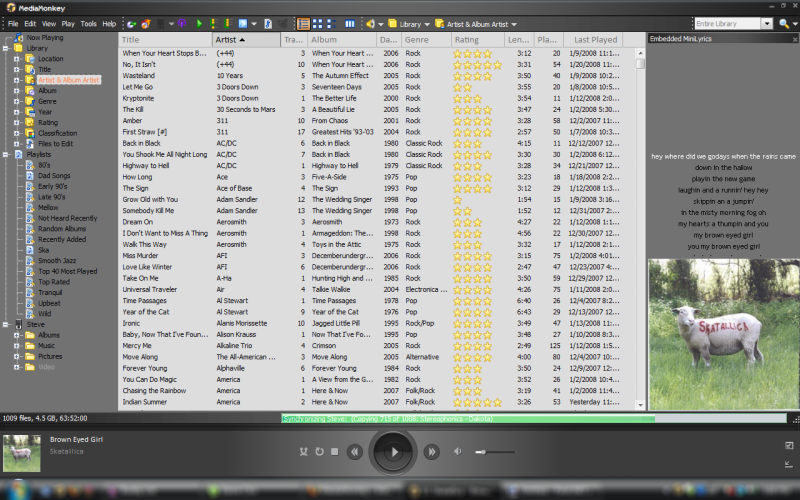Image resolution: width=800 pixels, height=500 pixels.
Task: Expand the Album tree node
Action: [17, 91]
